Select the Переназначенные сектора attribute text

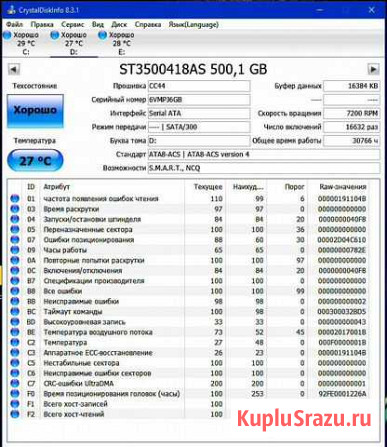pyautogui.click(x=88, y=230)
